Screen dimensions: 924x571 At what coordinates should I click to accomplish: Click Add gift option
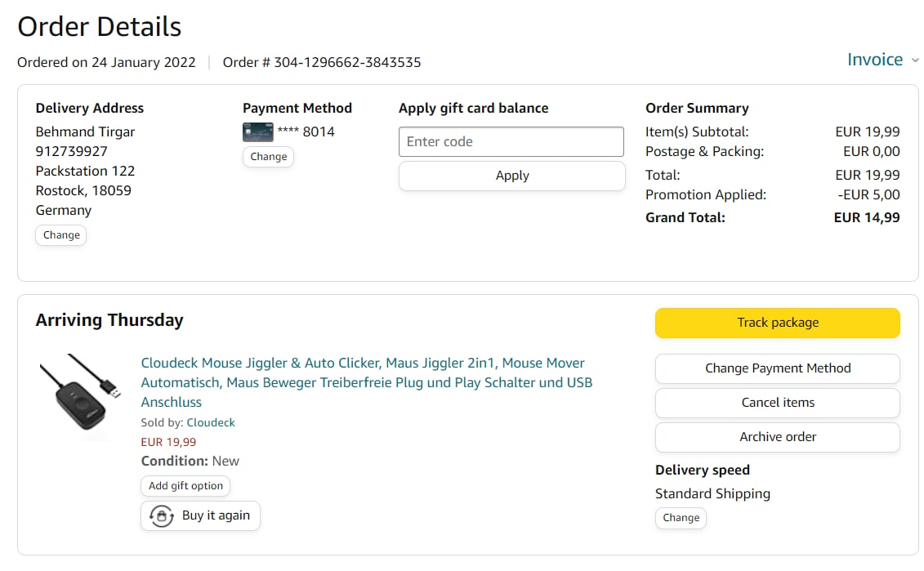pyautogui.click(x=185, y=486)
